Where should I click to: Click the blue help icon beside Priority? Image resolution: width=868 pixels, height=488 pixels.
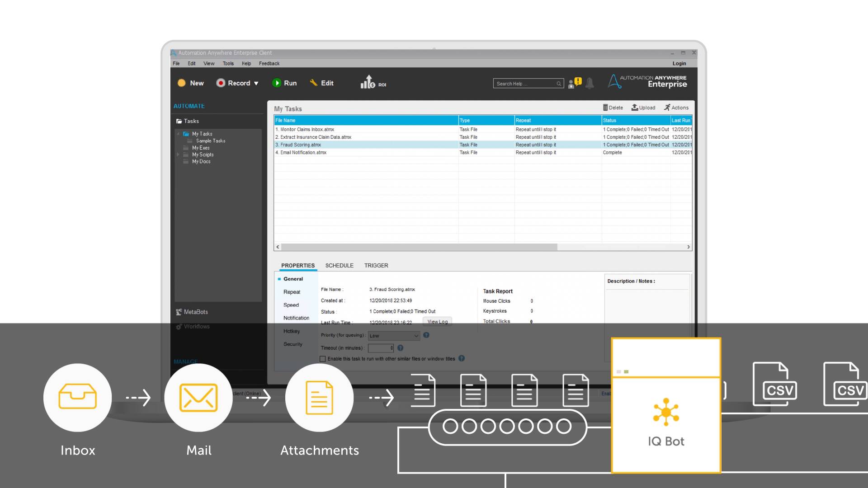(426, 335)
